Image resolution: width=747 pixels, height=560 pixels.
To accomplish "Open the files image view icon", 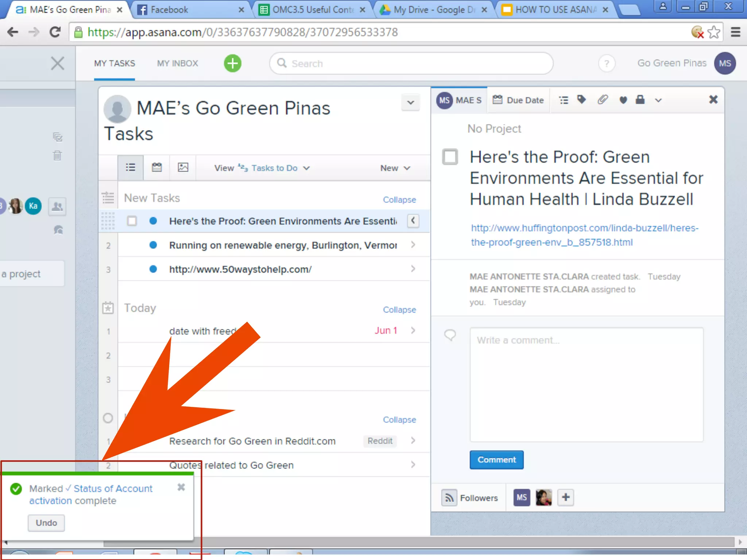I will point(183,168).
